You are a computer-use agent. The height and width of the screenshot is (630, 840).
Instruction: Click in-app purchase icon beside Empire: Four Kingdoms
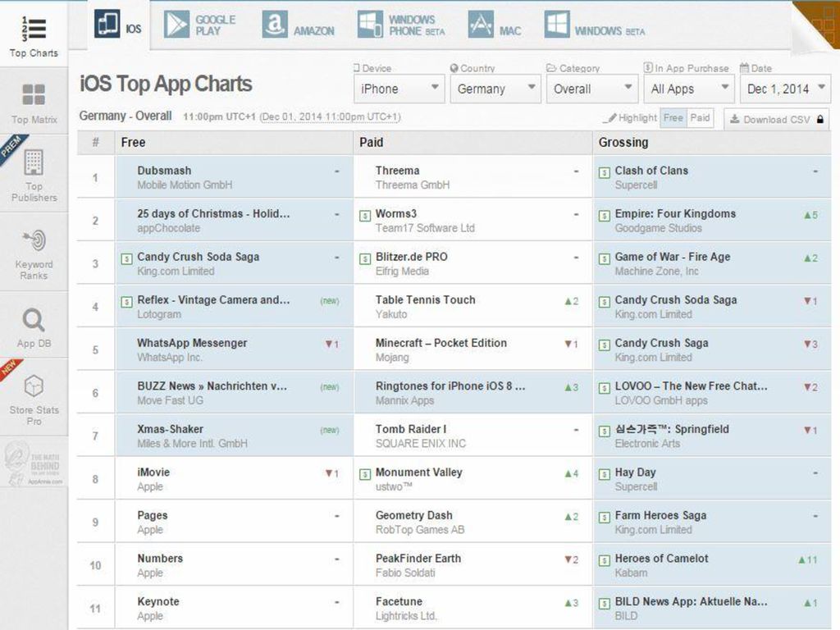point(605,216)
